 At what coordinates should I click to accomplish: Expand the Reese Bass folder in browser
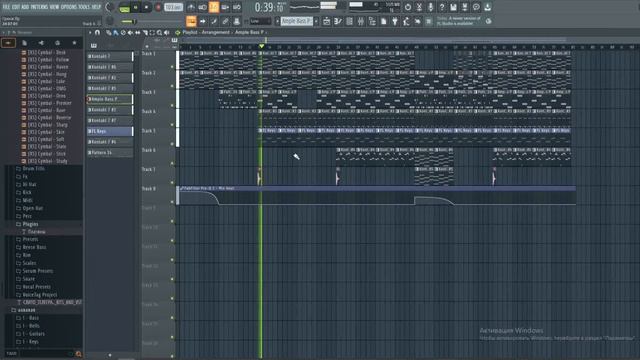pyautogui.click(x=34, y=247)
